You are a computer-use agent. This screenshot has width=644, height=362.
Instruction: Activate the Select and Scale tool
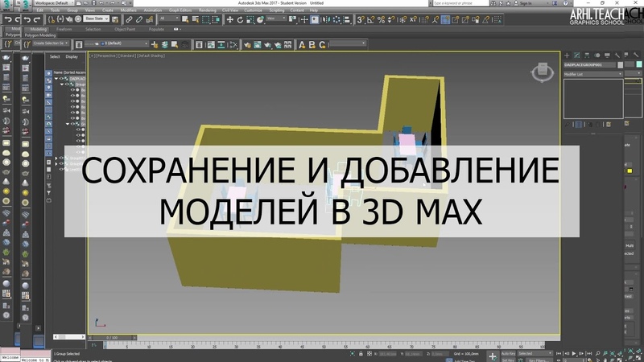click(250, 19)
